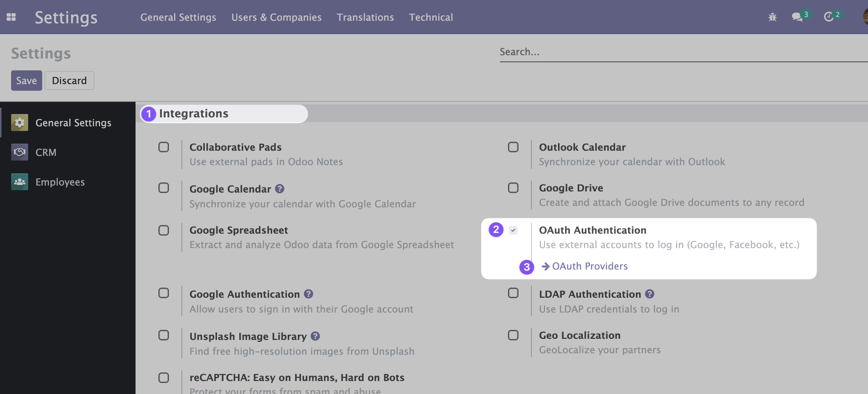Expand the Translations menu
The width and height of the screenshot is (868, 394).
pyautogui.click(x=365, y=17)
